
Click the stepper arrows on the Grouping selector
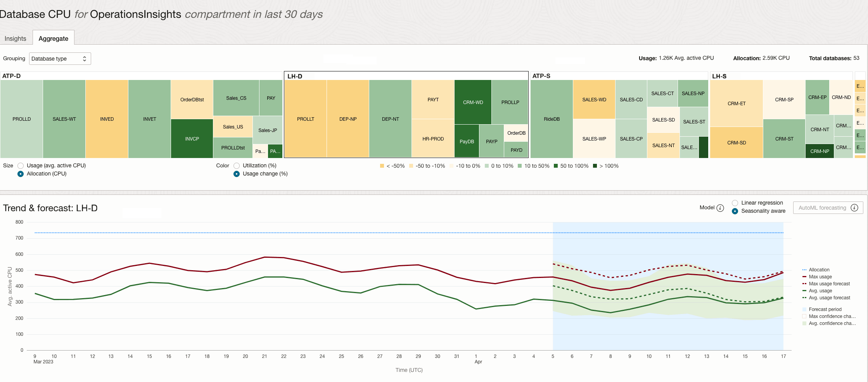pyautogui.click(x=85, y=58)
